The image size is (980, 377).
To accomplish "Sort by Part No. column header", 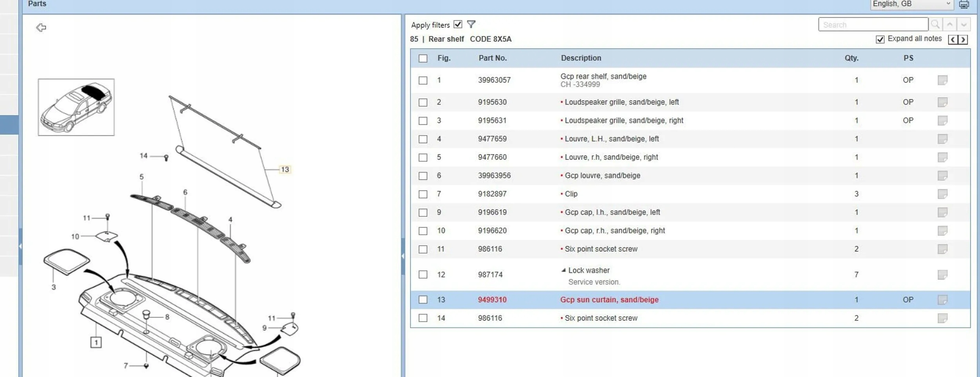I will pyautogui.click(x=492, y=58).
